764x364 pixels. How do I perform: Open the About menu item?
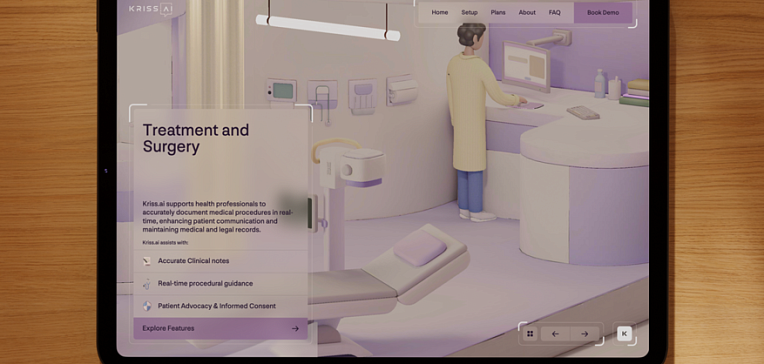(527, 13)
